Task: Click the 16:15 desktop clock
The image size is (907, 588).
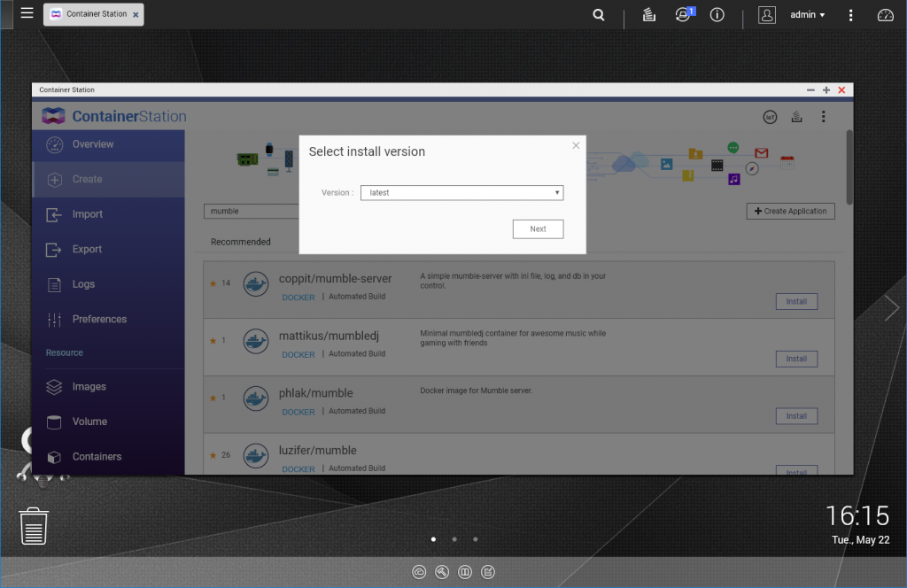Action: tap(857, 515)
